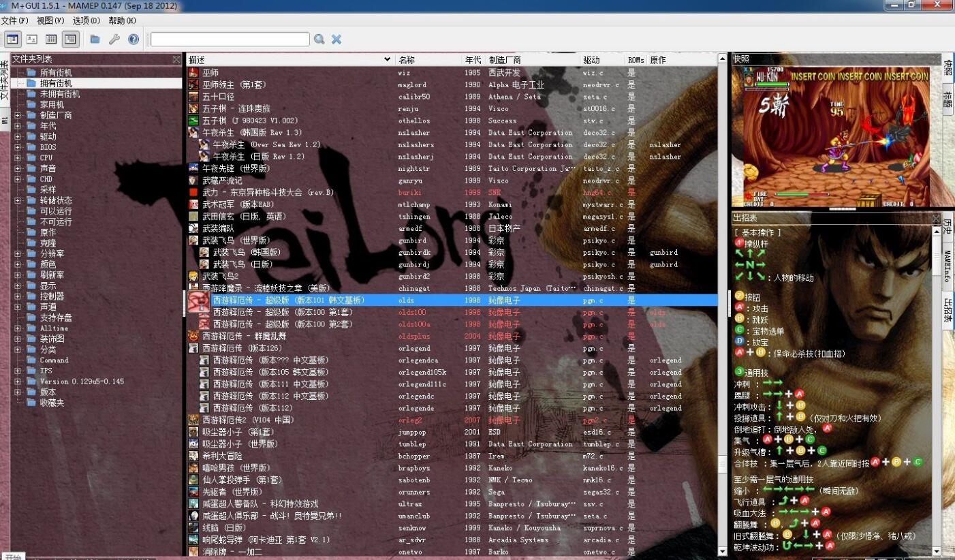Close the 出招表 panel
This screenshot has height=560, width=955.
tap(936, 218)
